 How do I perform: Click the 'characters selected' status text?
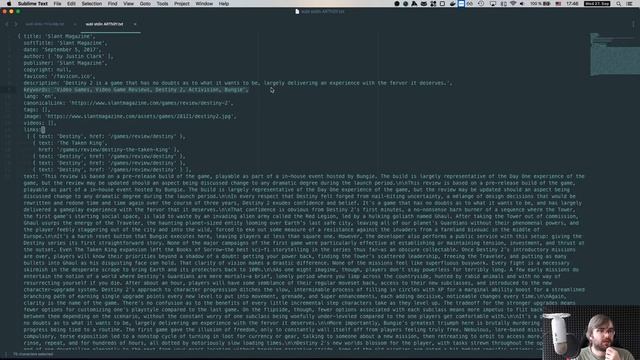point(33,354)
